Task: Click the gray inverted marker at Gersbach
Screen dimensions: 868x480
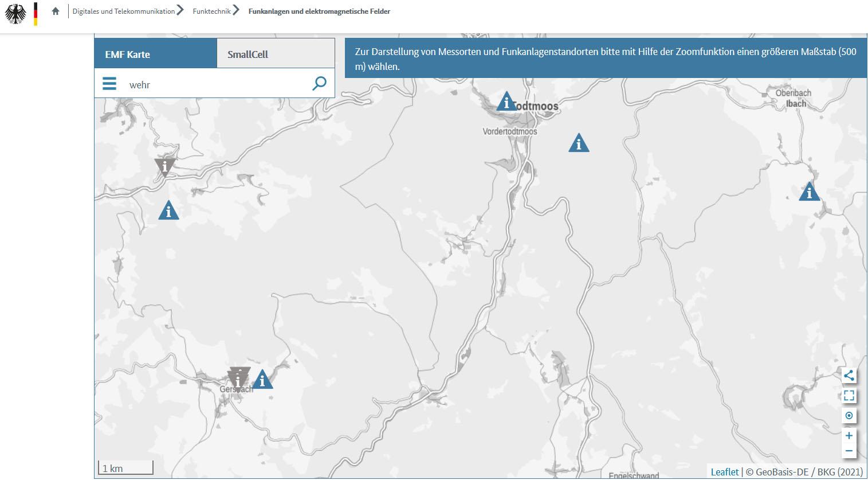Action: tap(238, 377)
